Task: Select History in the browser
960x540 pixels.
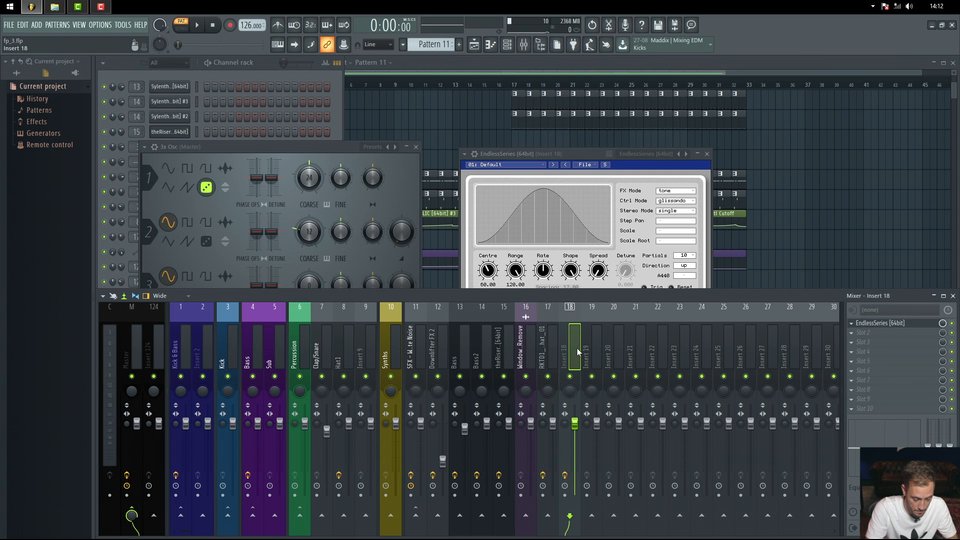Action: coord(37,99)
